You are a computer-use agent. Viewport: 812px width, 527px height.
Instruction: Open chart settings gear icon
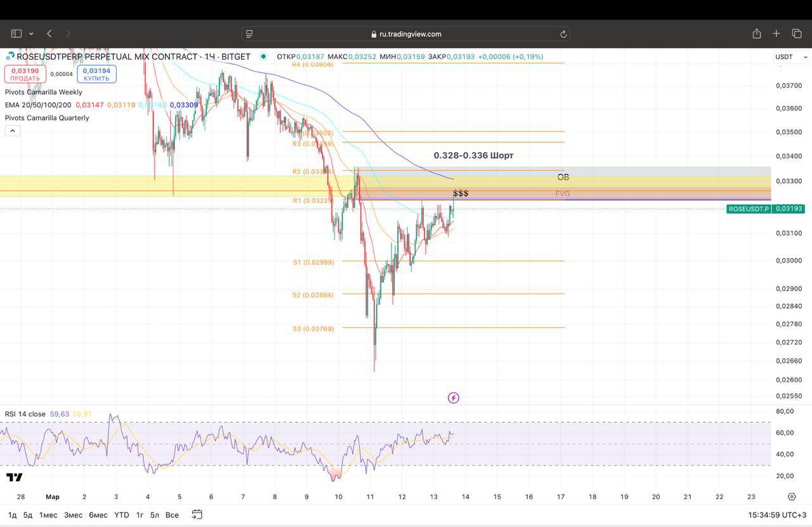(x=792, y=497)
